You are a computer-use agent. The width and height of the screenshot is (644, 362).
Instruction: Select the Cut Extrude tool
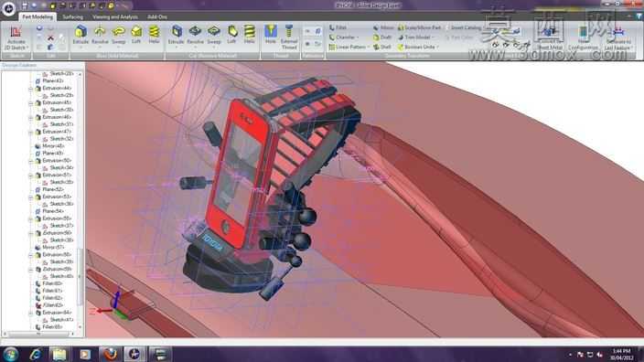tap(177, 35)
